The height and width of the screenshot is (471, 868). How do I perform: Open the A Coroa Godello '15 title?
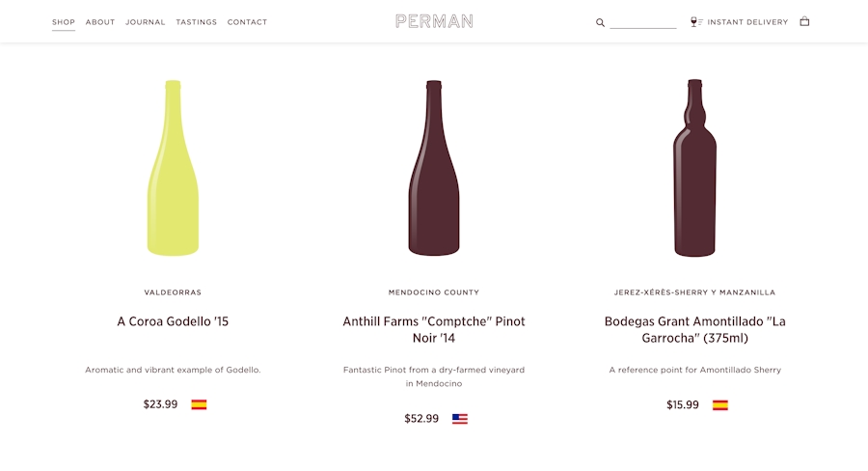(173, 321)
